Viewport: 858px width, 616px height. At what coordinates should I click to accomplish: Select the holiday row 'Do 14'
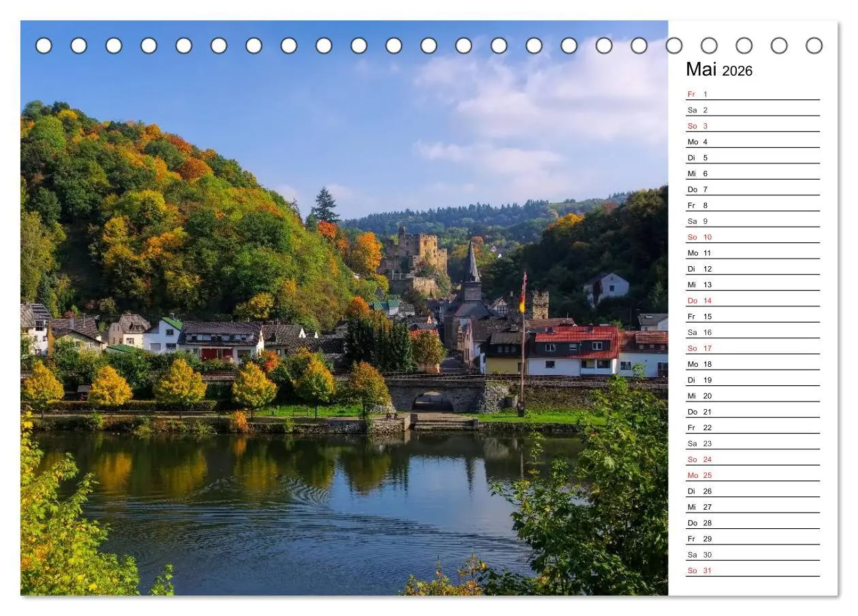click(x=752, y=300)
